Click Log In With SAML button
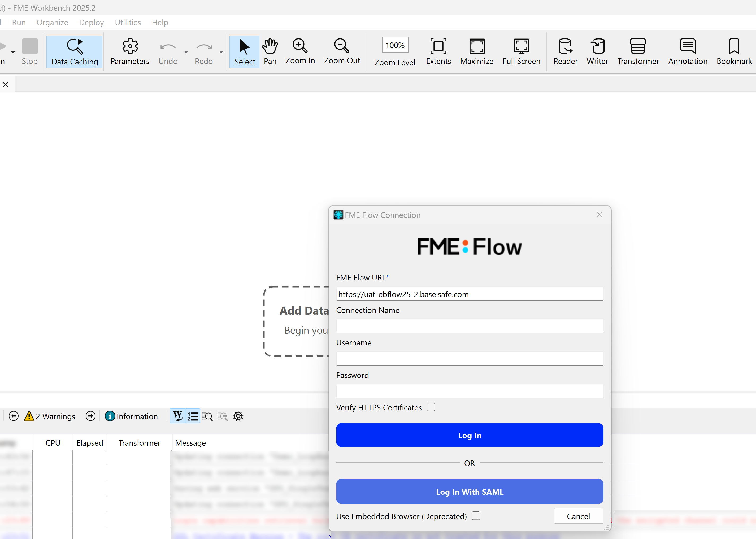756x539 pixels. pos(470,492)
